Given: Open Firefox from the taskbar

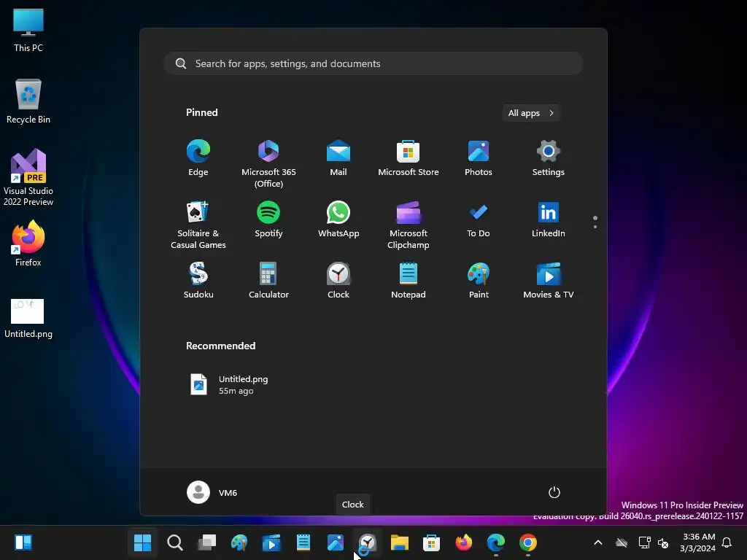Looking at the screenshot, I should click(x=463, y=542).
